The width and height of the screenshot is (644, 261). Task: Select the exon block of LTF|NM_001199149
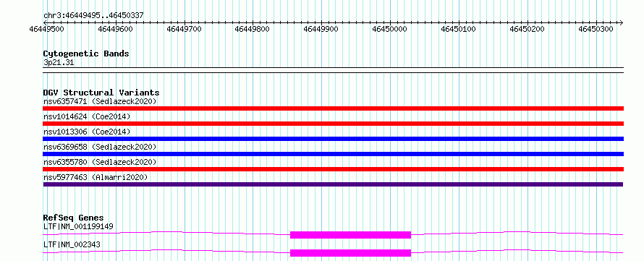351,235
